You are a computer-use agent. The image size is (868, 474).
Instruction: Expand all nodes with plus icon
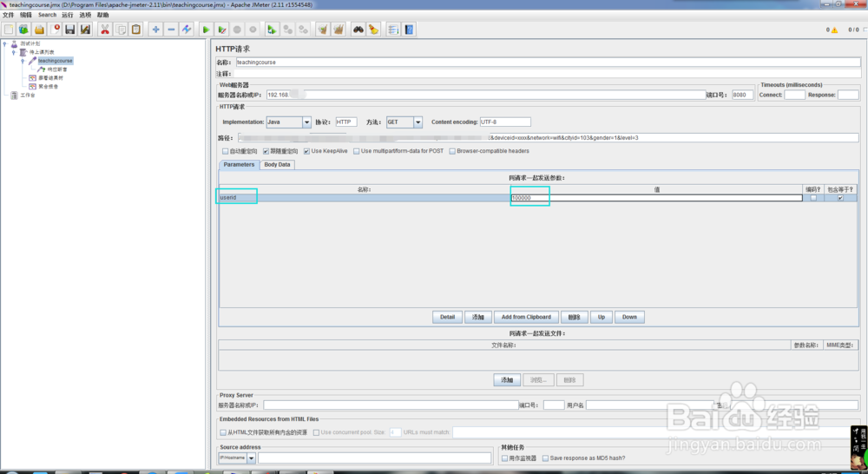point(155,30)
